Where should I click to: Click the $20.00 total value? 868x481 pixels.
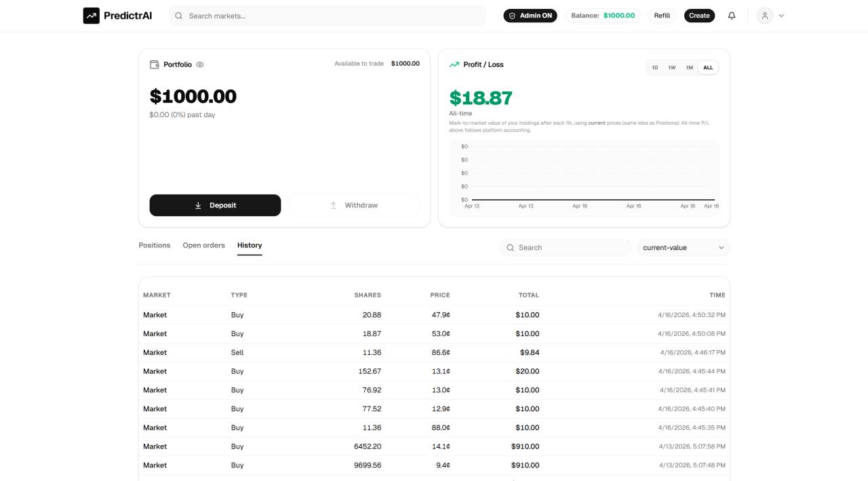coord(528,371)
